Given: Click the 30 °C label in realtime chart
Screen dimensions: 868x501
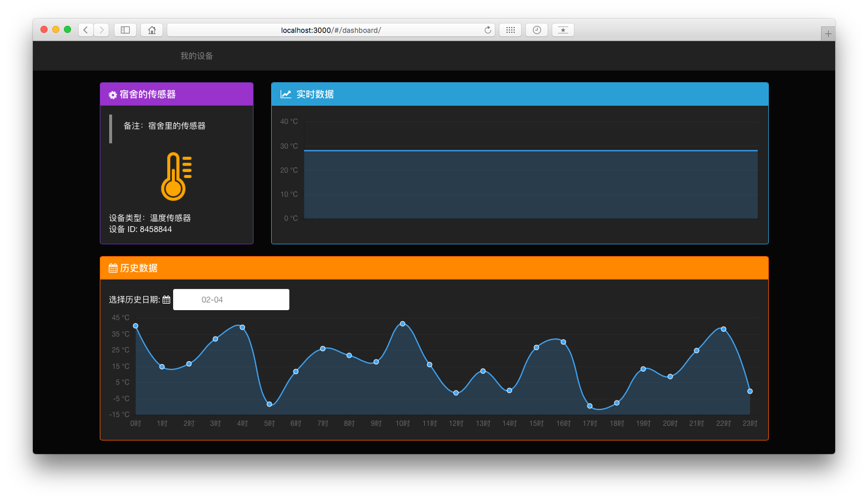Looking at the screenshot, I should (289, 146).
